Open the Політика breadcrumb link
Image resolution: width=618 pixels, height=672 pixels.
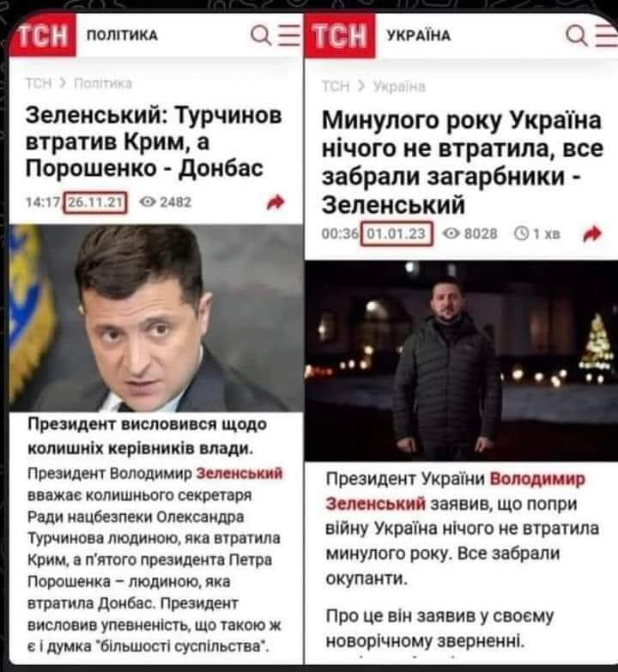(x=103, y=83)
